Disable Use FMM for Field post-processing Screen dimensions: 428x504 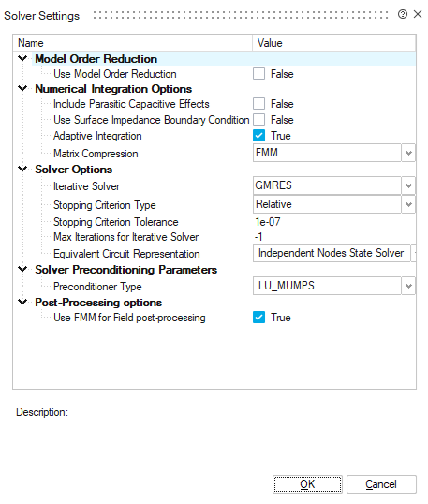point(258,318)
